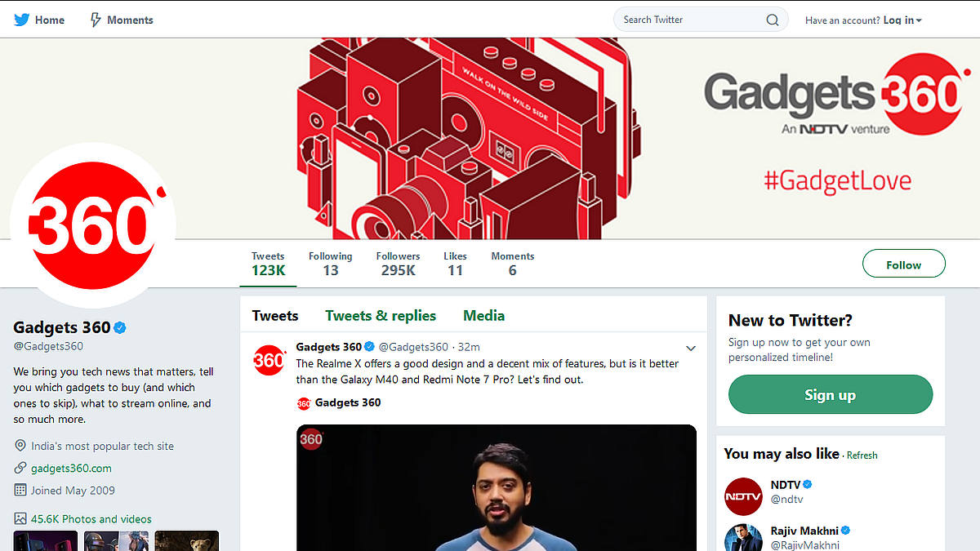Click the 'Joined May 2009' text

[73, 491]
